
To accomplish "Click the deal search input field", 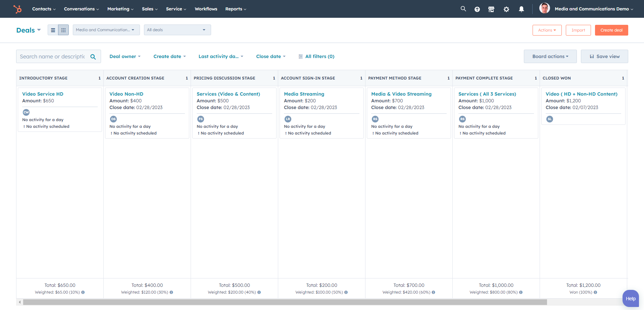I will pyautogui.click(x=52, y=56).
